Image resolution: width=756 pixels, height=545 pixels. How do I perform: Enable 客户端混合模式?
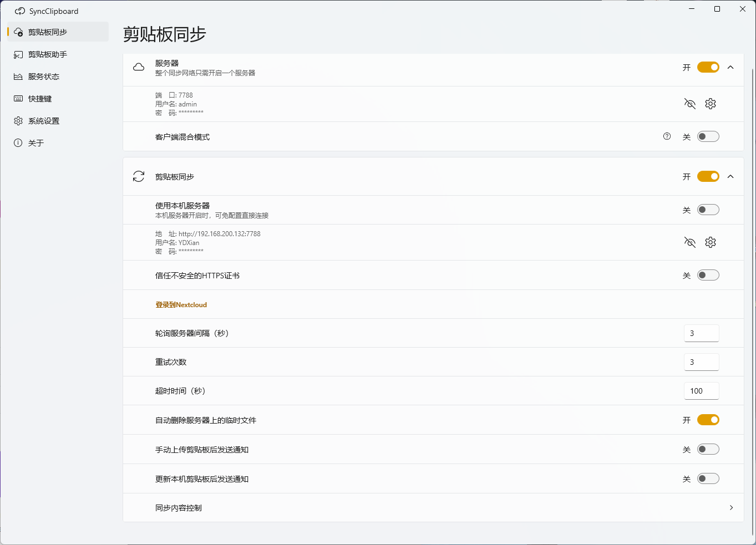click(x=708, y=136)
